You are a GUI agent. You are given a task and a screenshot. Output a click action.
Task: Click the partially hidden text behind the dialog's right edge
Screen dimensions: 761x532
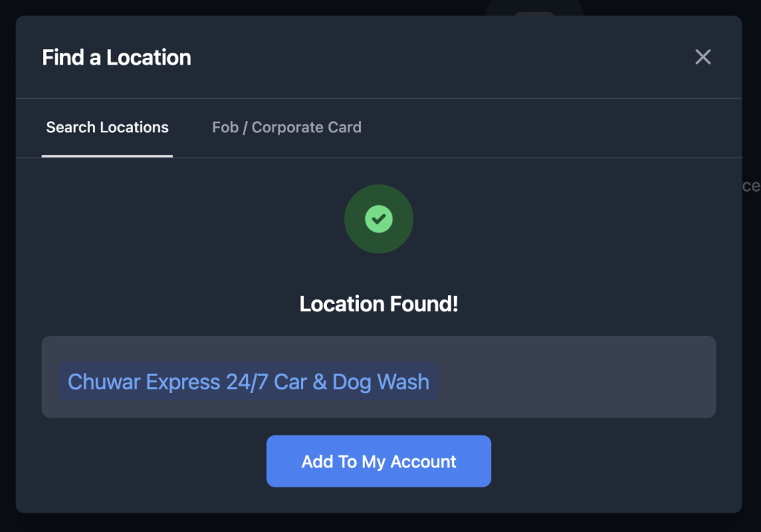coord(751,186)
